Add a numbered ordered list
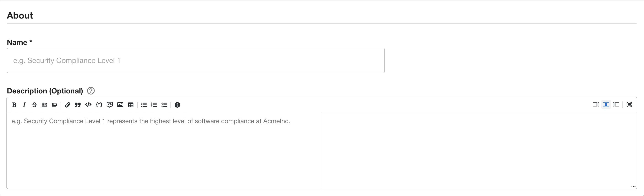 click(154, 105)
